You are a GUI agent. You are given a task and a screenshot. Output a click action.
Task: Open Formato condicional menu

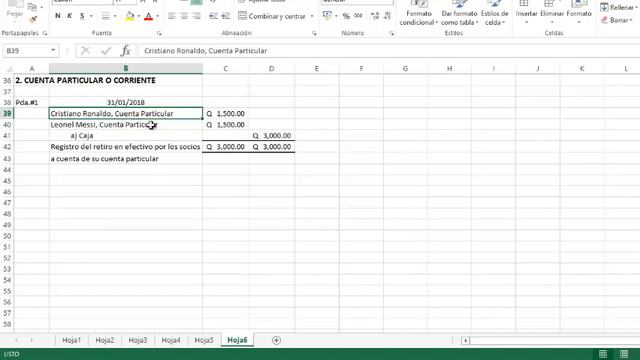point(418,13)
